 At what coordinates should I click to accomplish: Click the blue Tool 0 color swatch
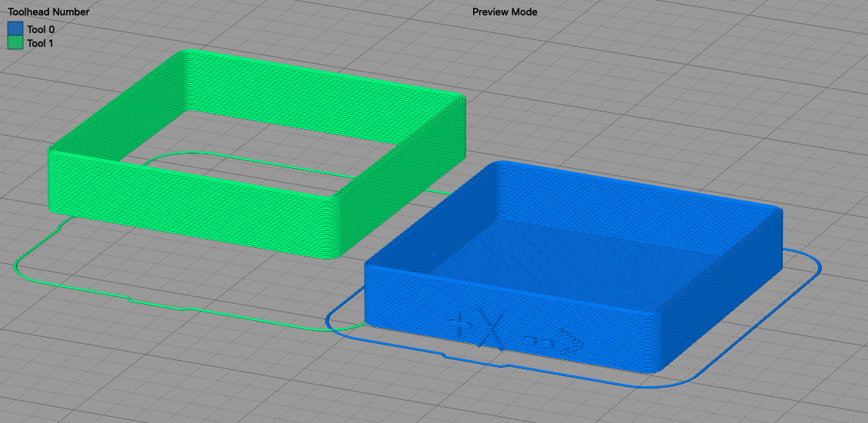(15, 28)
